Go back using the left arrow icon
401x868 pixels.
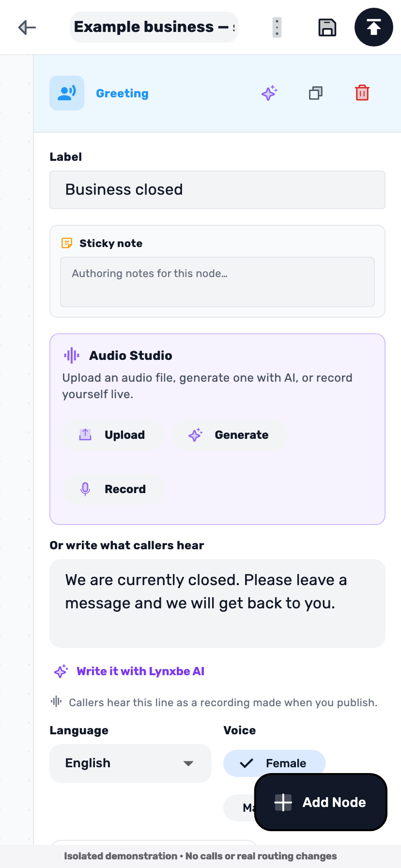pos(27,27)
